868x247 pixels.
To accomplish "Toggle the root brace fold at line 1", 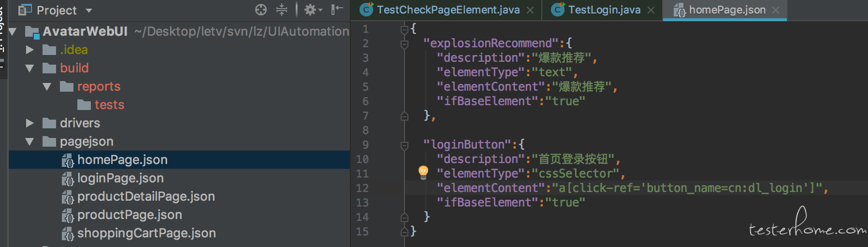I will click(x=405, y=29).
